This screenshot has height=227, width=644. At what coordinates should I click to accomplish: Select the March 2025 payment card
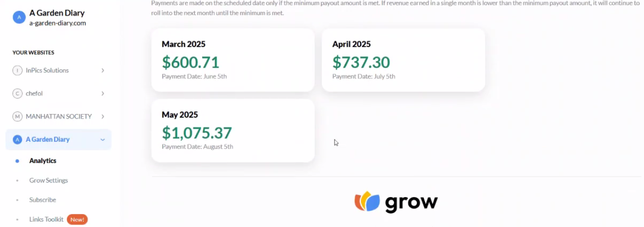click(x=233, y=60)
